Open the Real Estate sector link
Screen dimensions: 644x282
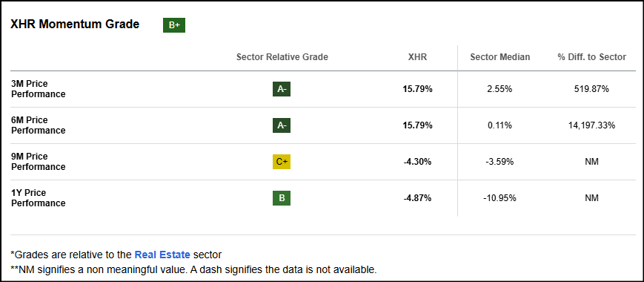162,255
